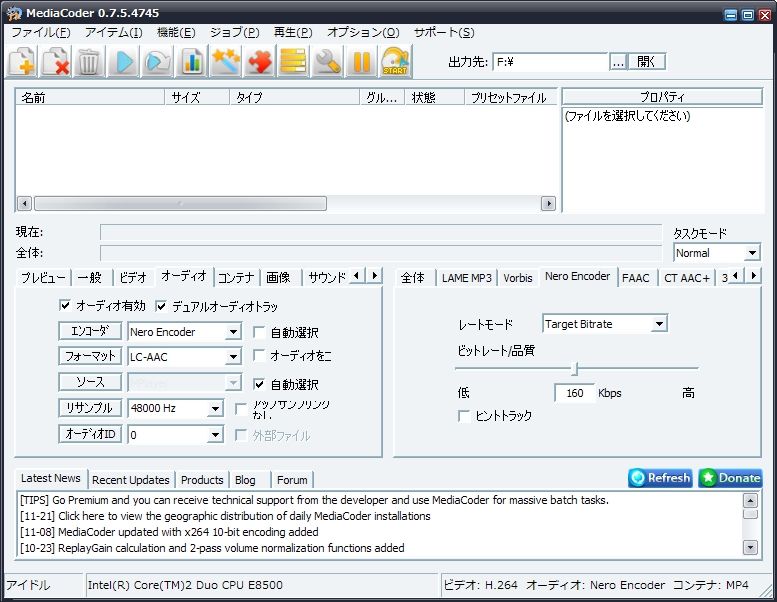The width and height of the screenshot is (777, 602).
Task: Click the 160 Kbps bitrate field
Action: (575, 393)
